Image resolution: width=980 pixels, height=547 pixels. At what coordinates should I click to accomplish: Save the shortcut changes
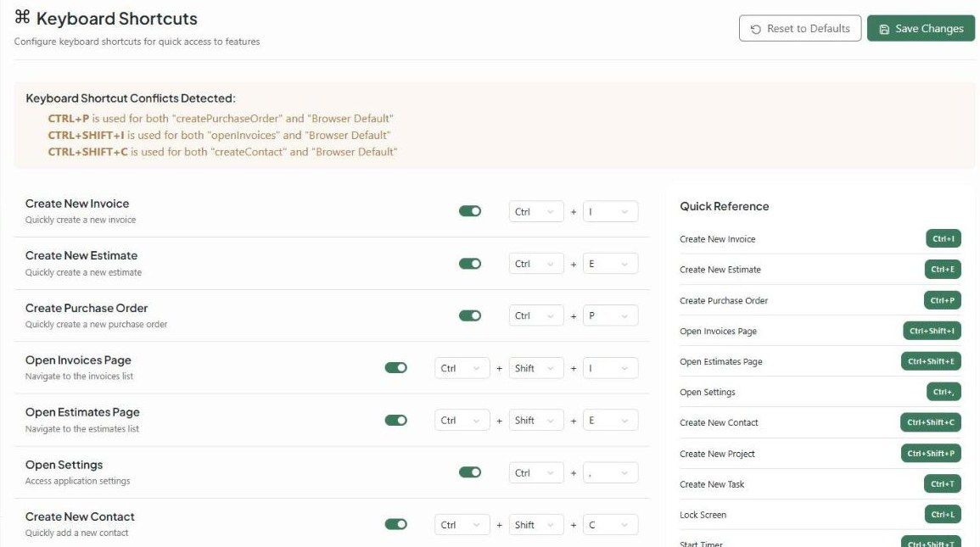(x=921, y=29)
